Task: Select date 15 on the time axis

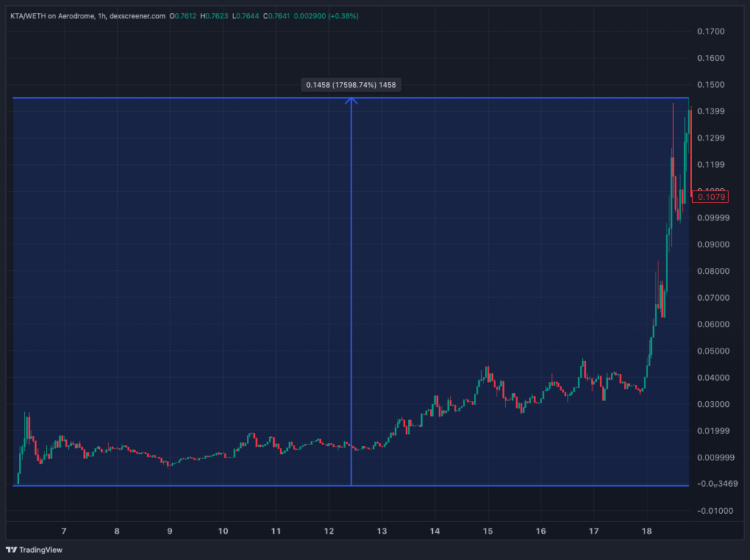Action: (x=488, y=531)
